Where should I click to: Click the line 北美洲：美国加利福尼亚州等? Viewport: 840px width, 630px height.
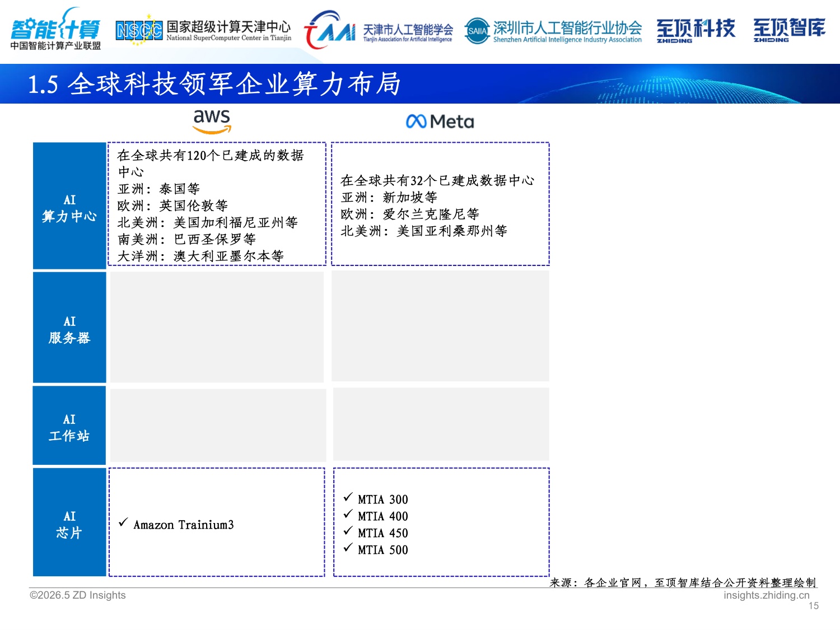(x=208, y=222)
